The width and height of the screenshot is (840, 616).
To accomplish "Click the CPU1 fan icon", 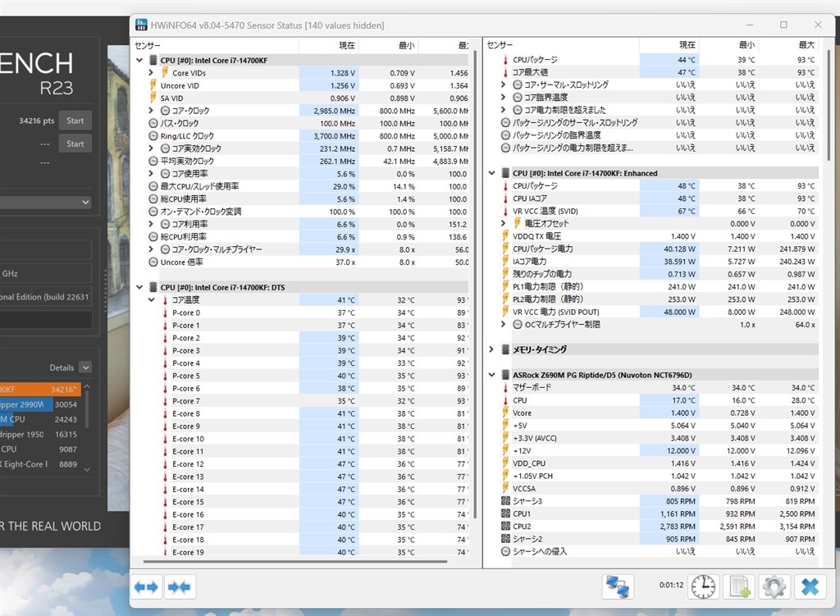I will point(505,513).
